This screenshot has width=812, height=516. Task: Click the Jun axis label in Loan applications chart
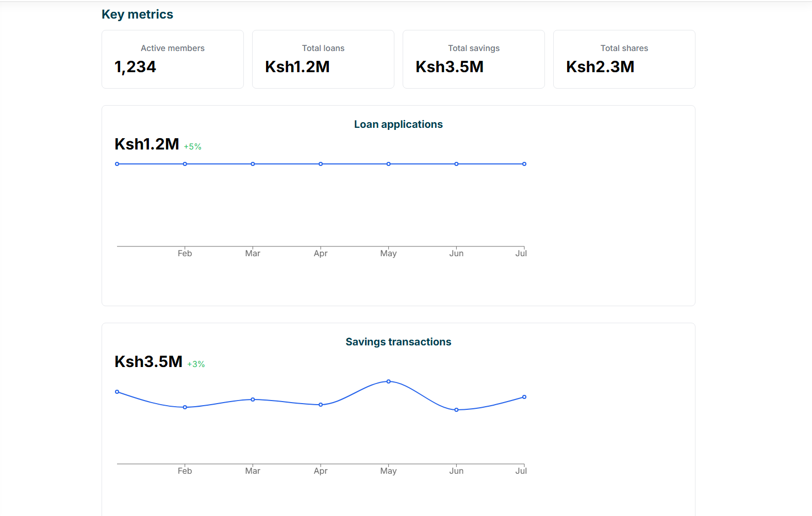pos(456,254)
